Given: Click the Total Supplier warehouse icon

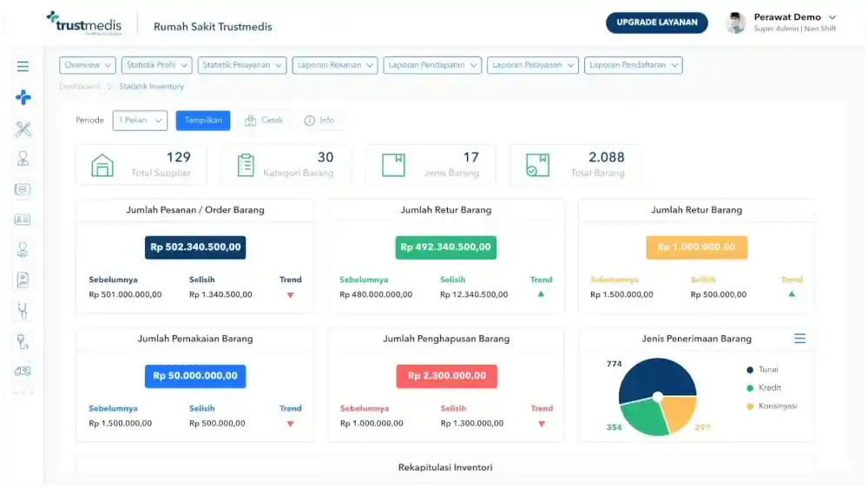Looking at the screenshot, I should pyautogui.click(x=102, y=165).
